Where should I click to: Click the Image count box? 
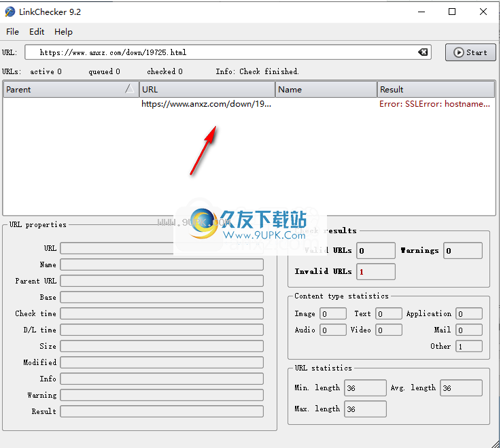pyautogui.click(x=333, y=314)
